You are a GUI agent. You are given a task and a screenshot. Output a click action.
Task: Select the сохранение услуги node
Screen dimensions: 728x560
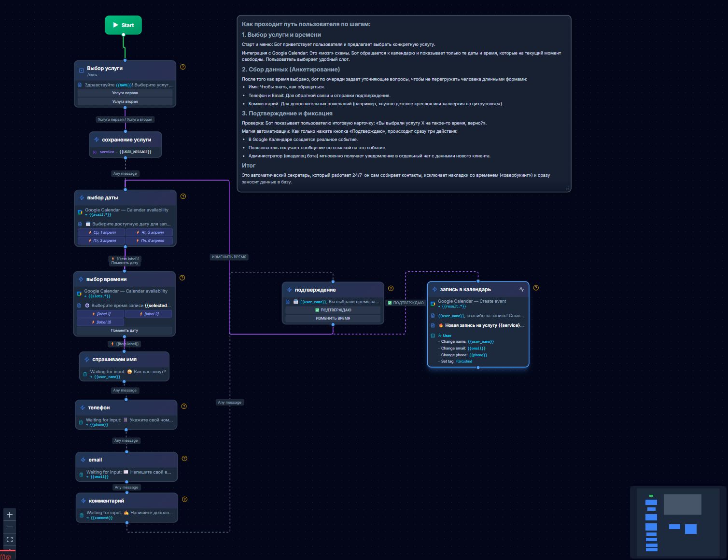click(x=126, y=144)
